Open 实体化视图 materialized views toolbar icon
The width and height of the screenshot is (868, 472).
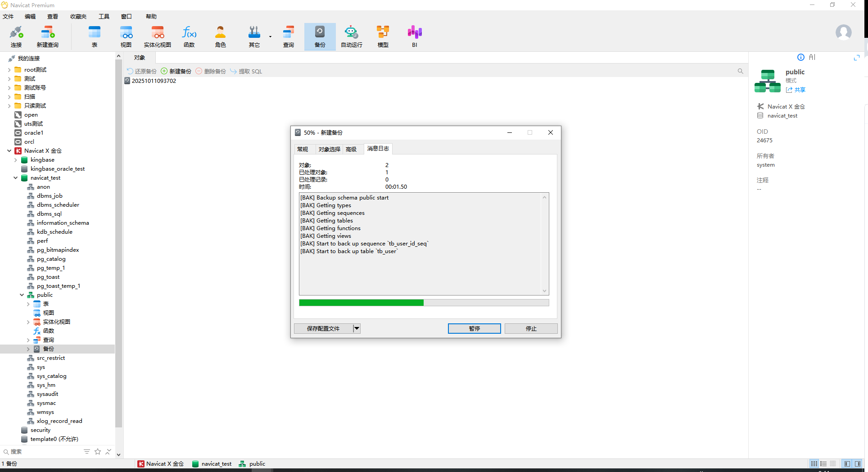click(158, 36)
